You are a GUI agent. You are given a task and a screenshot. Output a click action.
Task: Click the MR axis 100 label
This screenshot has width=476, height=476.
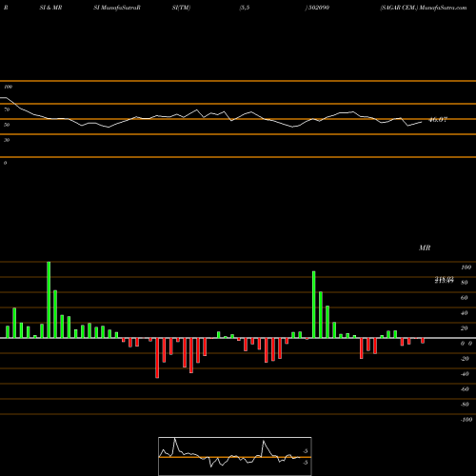(466, 268)
